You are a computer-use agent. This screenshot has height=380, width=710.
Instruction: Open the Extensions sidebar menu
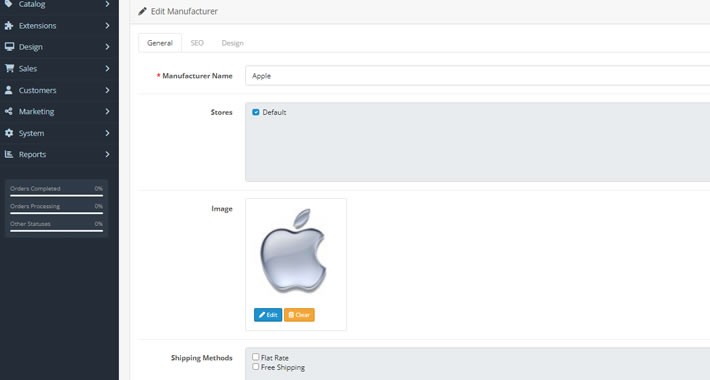pos(59,26)
